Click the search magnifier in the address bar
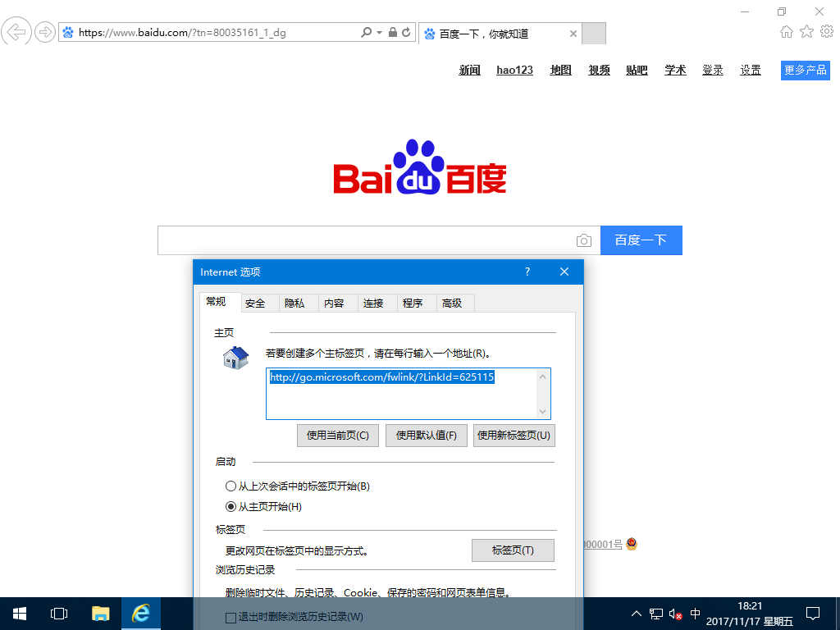The width and height of the screenshot is (840, 630). coord(365,33)
